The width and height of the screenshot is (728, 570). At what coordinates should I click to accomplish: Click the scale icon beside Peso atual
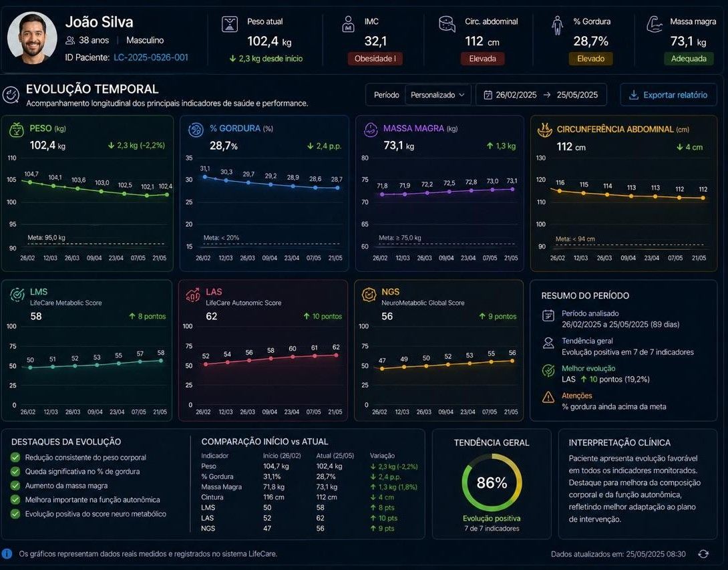(x=230, y=24)
